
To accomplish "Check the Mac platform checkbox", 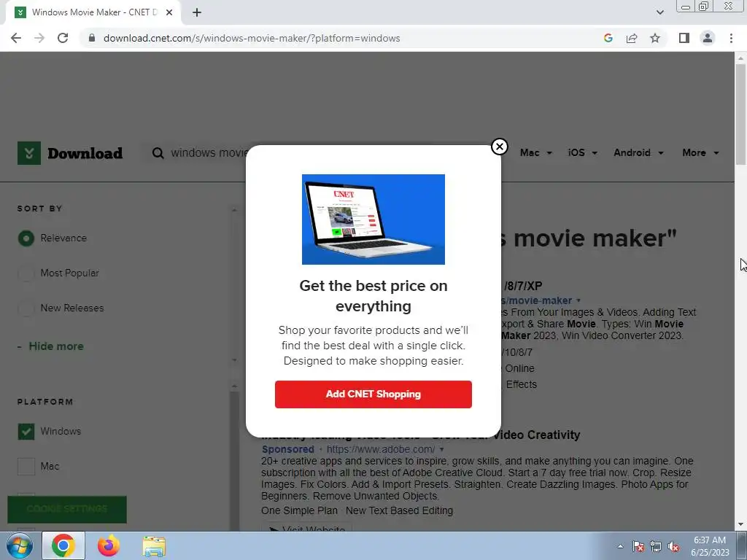I will tap(26, 466).
